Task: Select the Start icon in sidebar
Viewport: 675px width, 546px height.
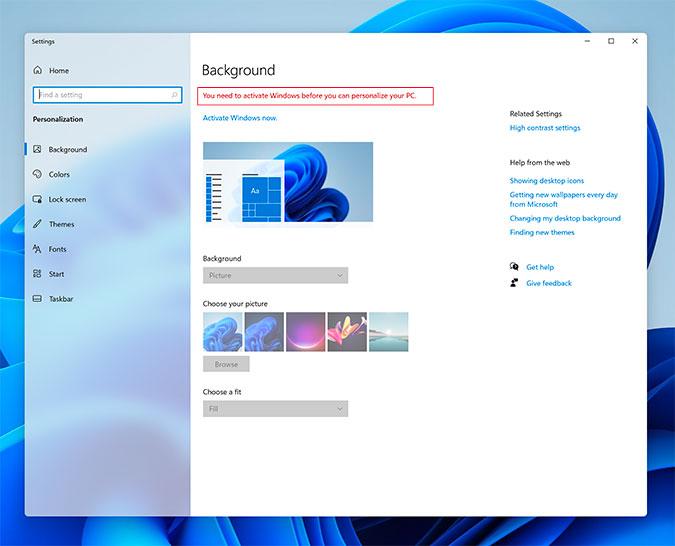Action: (x=38, y=274)
